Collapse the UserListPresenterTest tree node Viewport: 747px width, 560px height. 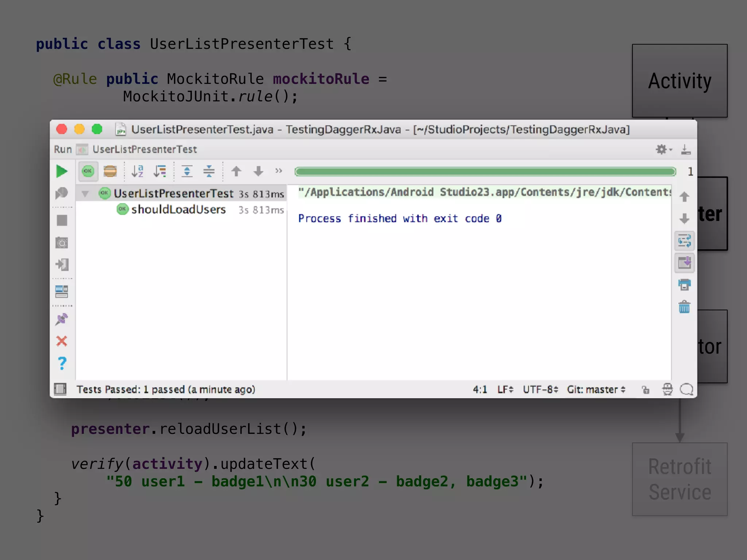pos(85,194)
